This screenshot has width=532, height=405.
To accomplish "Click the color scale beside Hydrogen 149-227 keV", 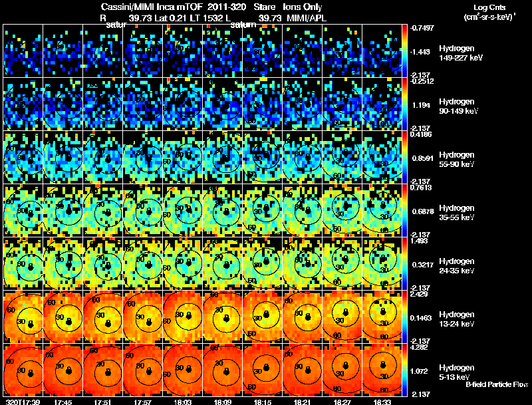I will coord(404,51).
